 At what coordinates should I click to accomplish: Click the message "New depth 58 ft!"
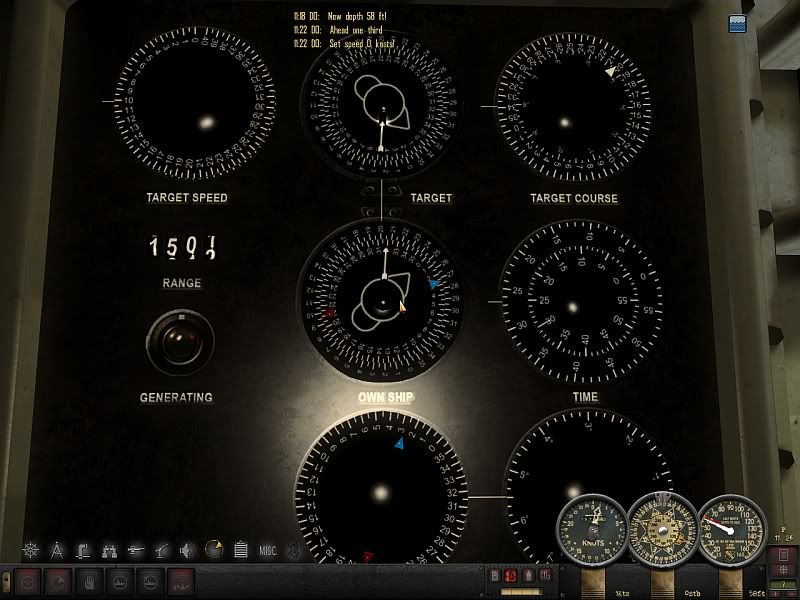coord(357,16)
